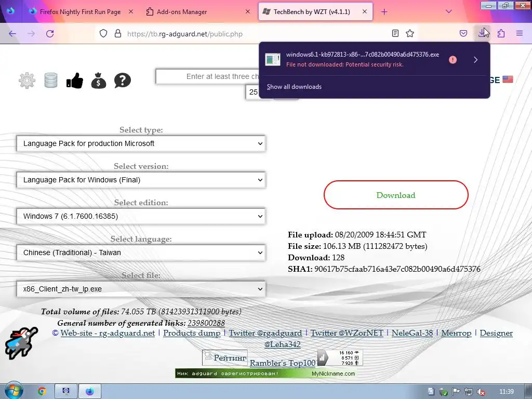Reload the page with the refresh icon
The width and height of the screenshot is (532, 399).
point(50,34)
